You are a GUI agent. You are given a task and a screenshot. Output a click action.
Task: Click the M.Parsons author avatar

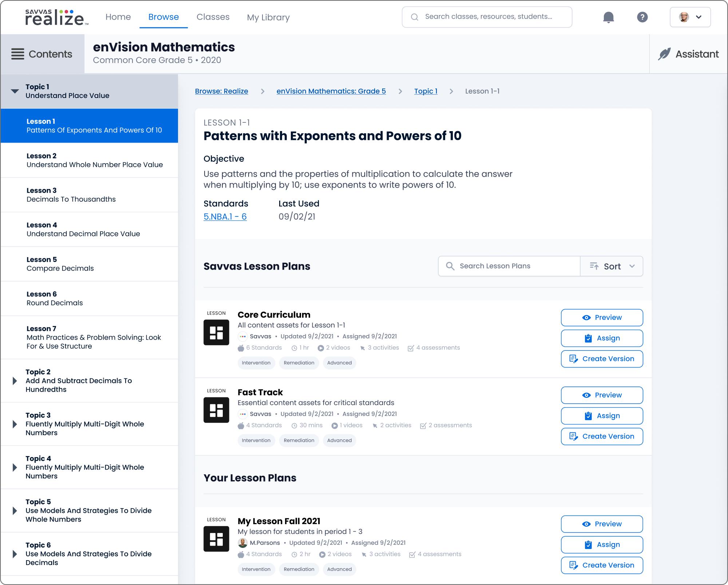[x=242, y=543]
